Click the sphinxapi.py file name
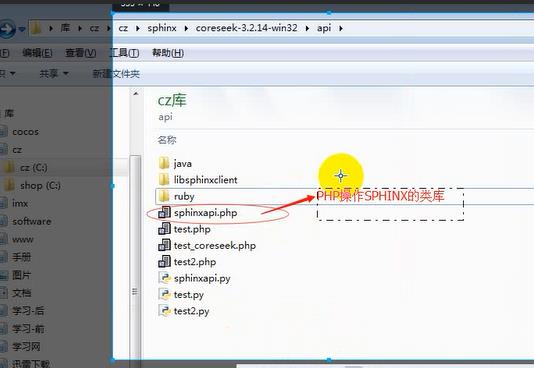 point(202,278)
